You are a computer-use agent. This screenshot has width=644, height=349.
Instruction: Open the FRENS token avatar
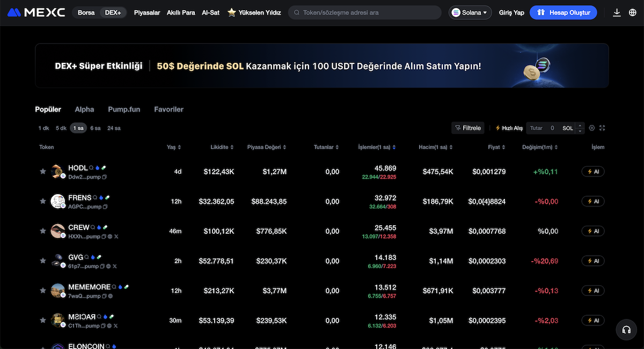tap(57, 201)
